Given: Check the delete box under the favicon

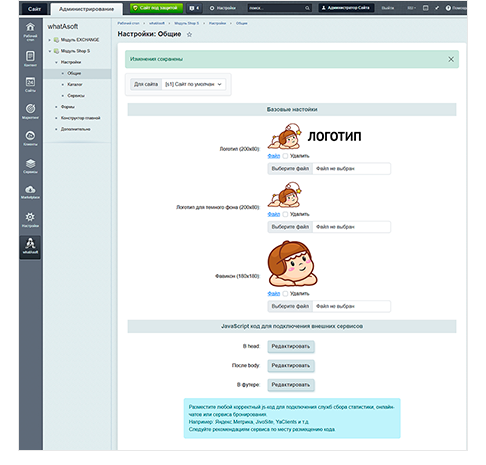Looking at the screenshot, I should (285, 294).
